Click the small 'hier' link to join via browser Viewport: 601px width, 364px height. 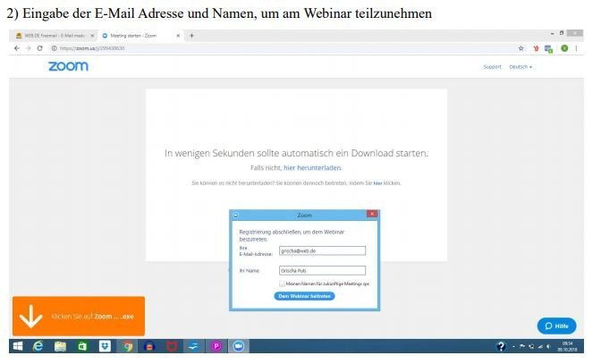[x=377, y=183]
